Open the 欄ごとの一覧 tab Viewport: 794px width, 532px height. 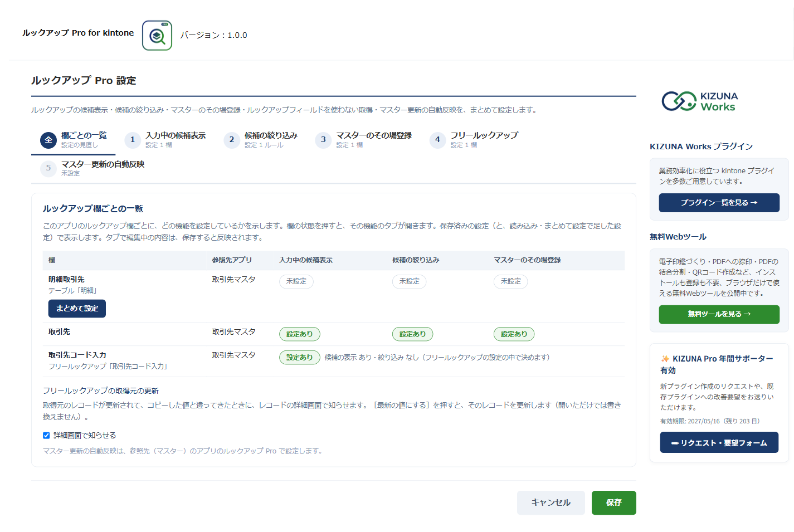point(74,140)
